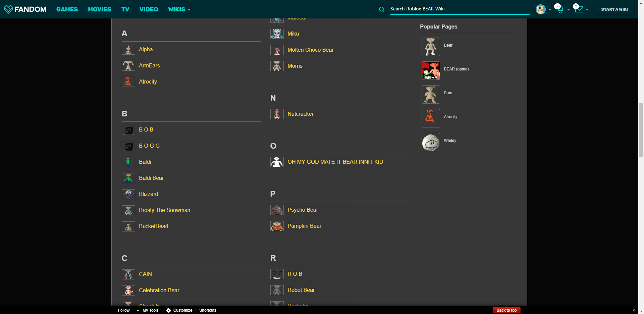
Task: Open the B O G G thumbnail
Action: pyautogui.click(x=128, y=146)
